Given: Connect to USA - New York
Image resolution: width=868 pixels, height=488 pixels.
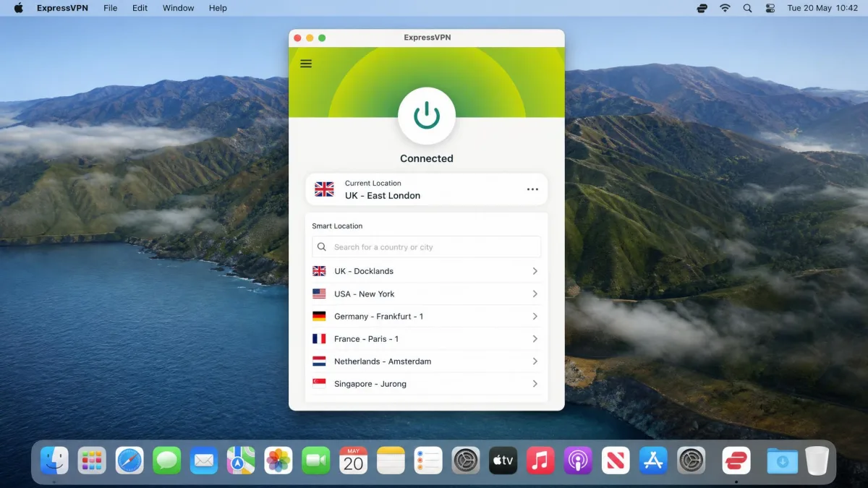Looking at the screenshot, I should click(x=427, y=294).
